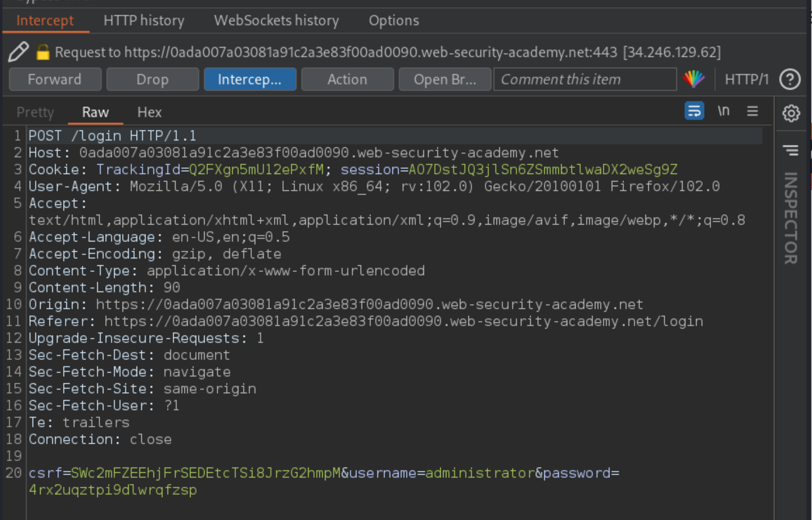Open the rainbow highlight color picker
Image resolution: width=812 pixels, height=520 pixels.
click(x=694, y=79)
